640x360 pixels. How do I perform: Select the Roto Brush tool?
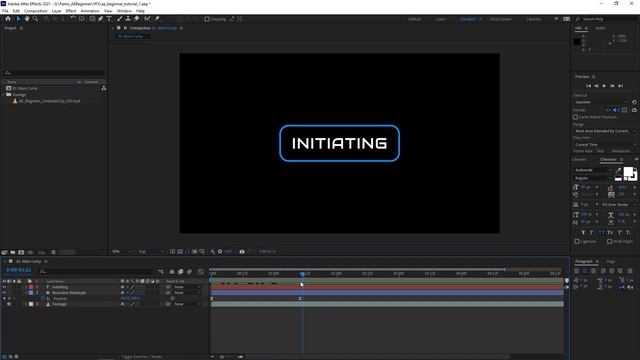(x=147, y=19)
